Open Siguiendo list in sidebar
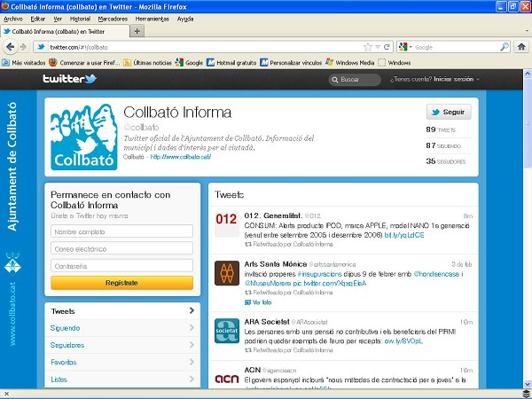 [x=122, y=328]
